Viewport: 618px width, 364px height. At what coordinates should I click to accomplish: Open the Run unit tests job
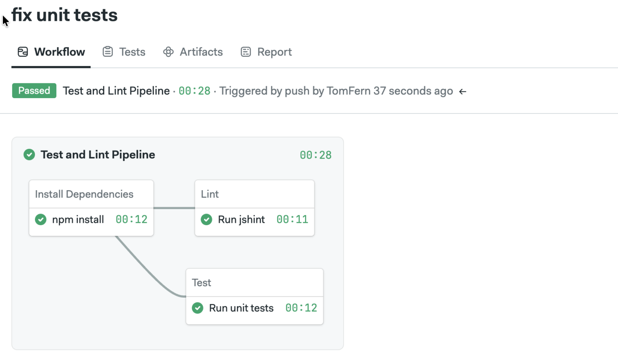(241, 308)
